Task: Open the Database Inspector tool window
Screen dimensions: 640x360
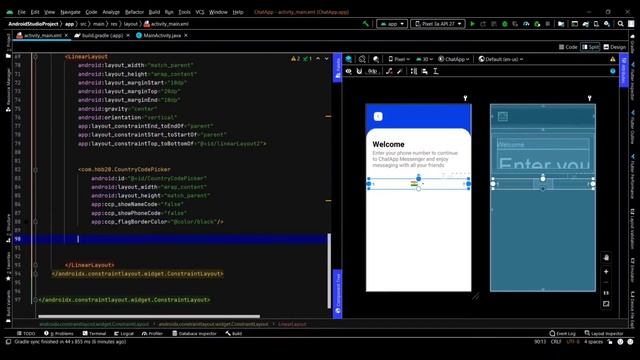Action: coord(194,333)
